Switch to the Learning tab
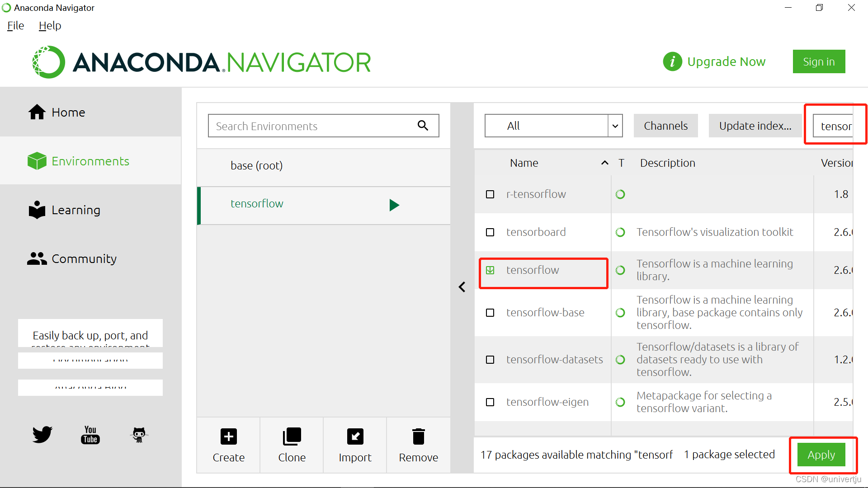 pyautogui.click(x=75, y=210)
